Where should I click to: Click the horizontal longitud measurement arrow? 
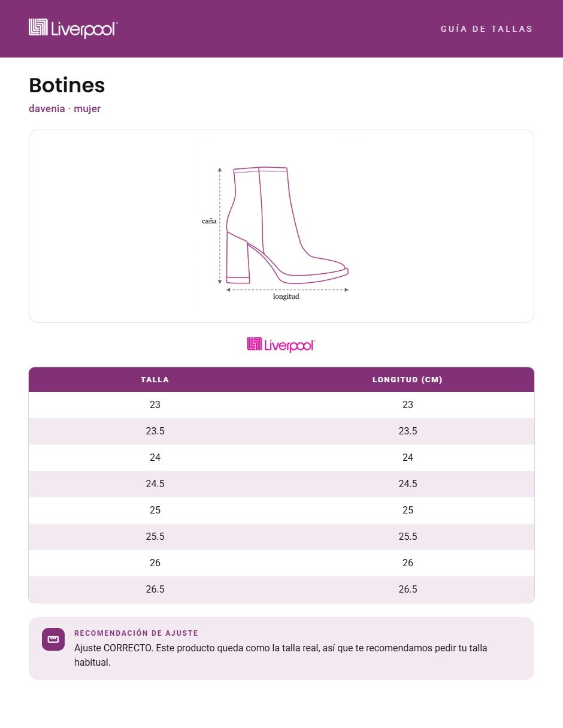[287, 289]
